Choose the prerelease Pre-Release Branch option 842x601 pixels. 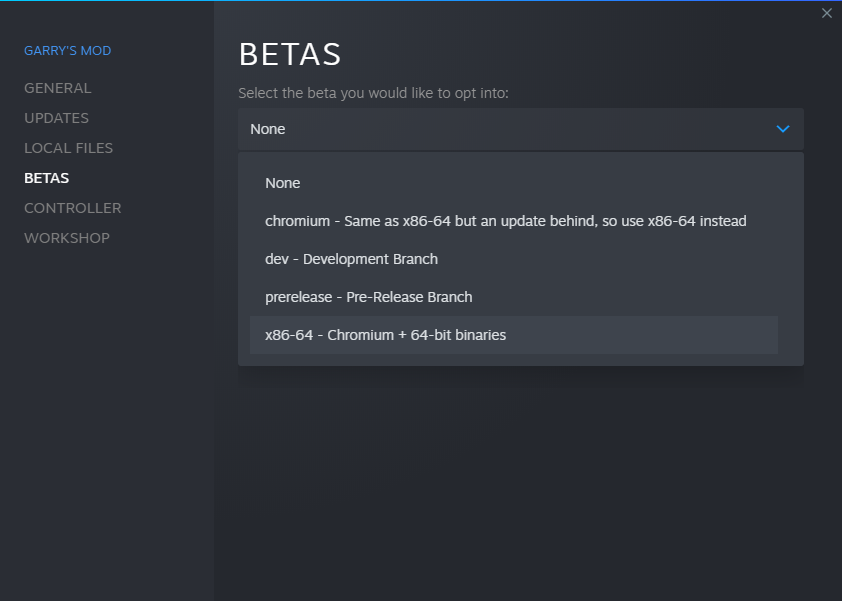tap(513, 297)
